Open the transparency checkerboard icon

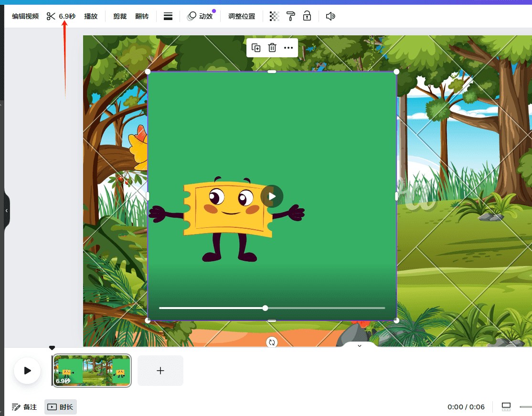[x=274, y=16]
